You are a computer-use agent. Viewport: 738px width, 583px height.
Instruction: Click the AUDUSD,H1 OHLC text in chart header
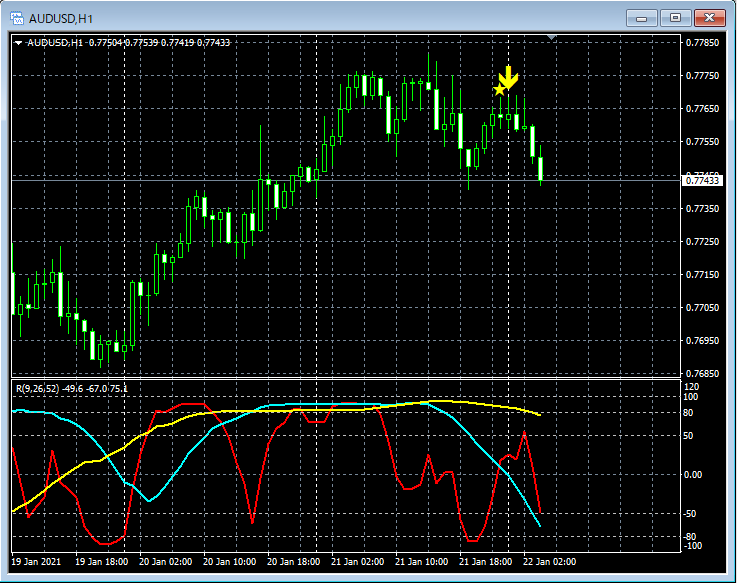pyautogui.click(x=128, y=43)
